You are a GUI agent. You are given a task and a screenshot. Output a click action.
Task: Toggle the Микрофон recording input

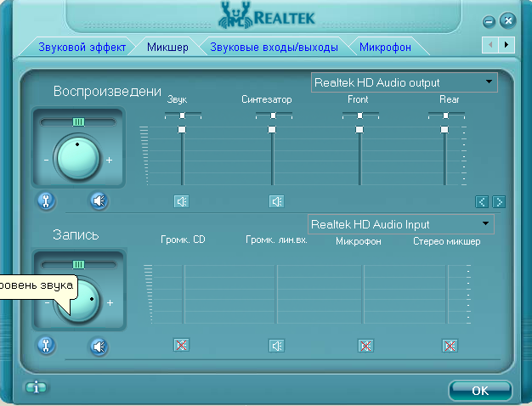click(365, 346)
